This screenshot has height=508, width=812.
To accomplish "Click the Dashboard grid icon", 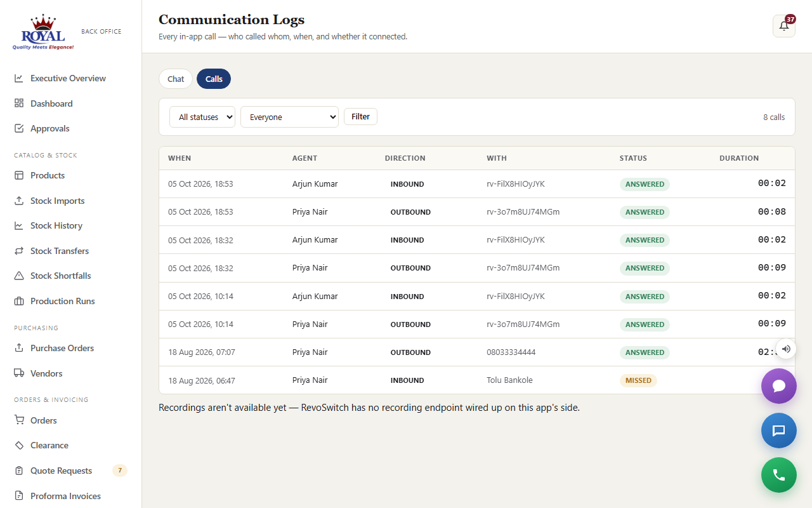I will pyautogui.click(x=19, y=103).
